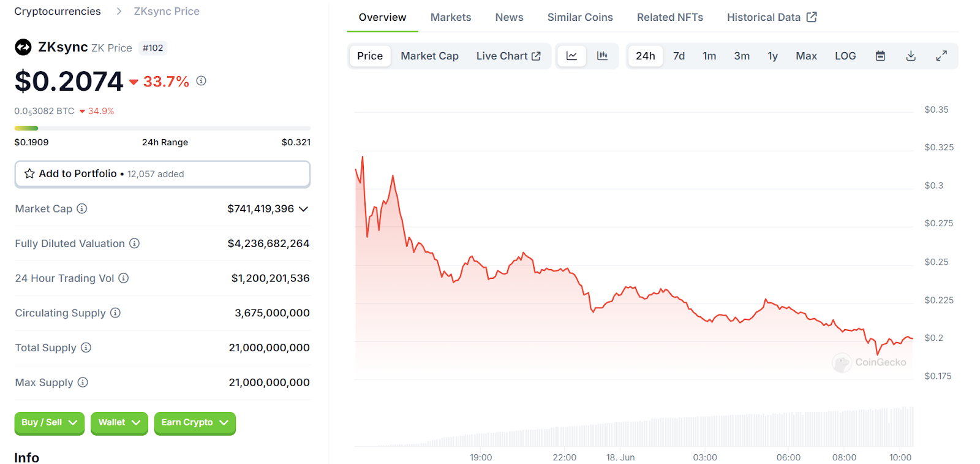Click Circulating Supply info icon
This screenshot has height=464, width=980.
pyautogui.click(x=115, y=313)
